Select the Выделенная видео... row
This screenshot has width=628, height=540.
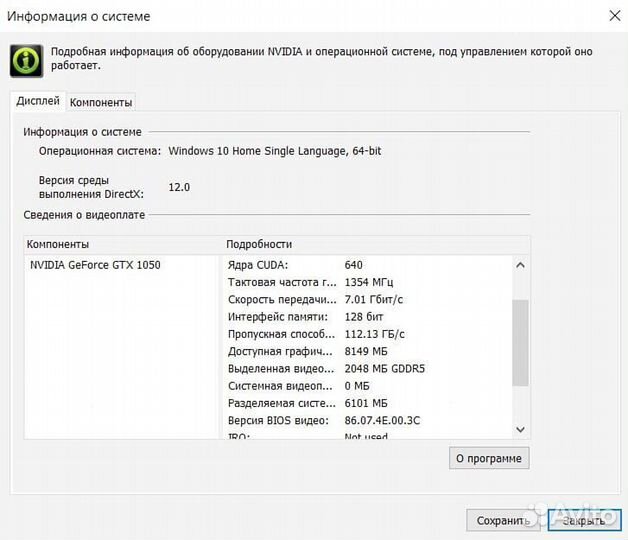click(368, 369)
